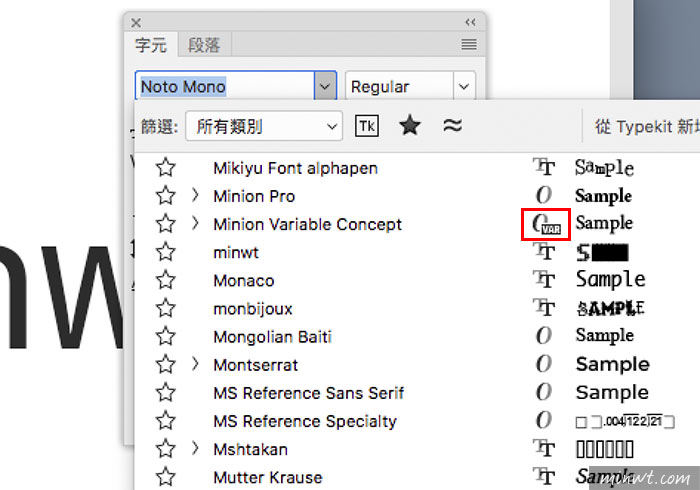The height and width of the screenshot is (490, 700).
Task: Favorite the Monaco font star
Action: click(x=166, y=280)
